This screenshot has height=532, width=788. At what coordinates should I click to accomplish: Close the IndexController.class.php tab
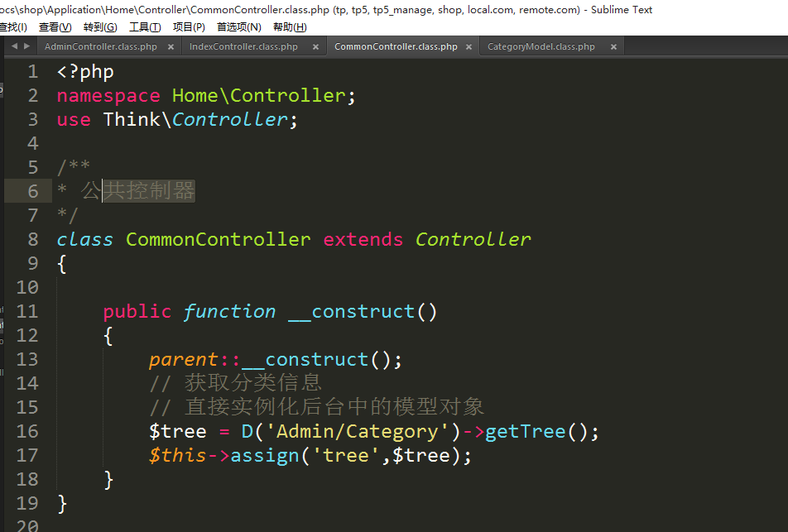pyautogui.click(x=315, y=47)
